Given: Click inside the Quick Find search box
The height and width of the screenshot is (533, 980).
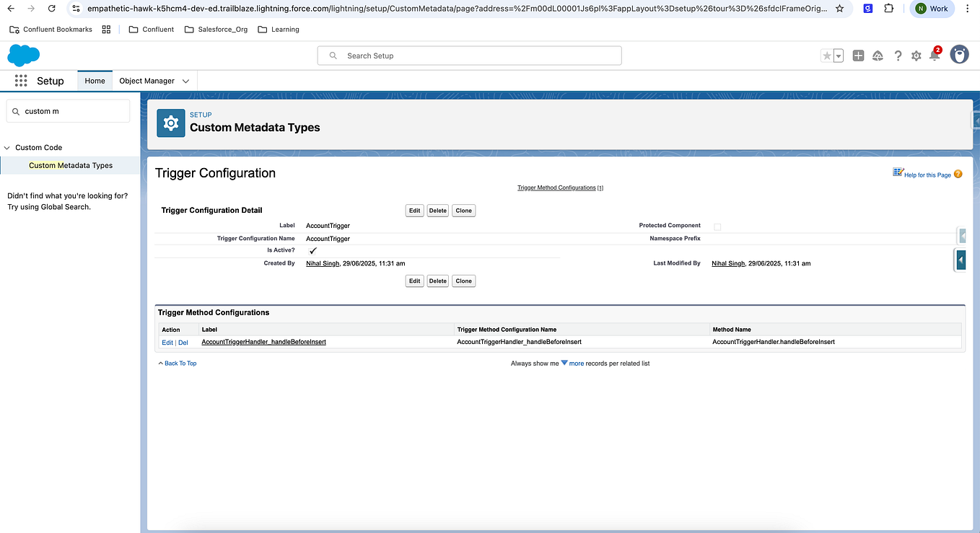Looking at the screenshot, I should pos(69,110).
